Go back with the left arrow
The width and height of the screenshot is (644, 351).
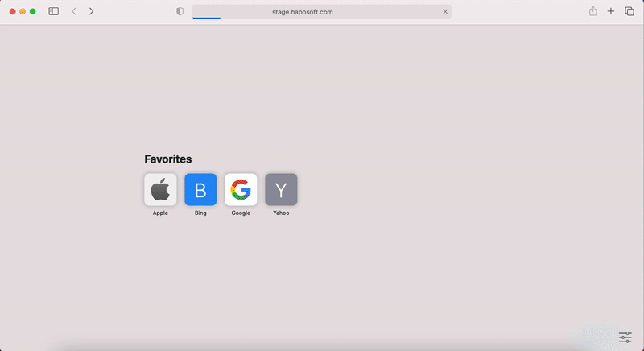pos(74,11)
